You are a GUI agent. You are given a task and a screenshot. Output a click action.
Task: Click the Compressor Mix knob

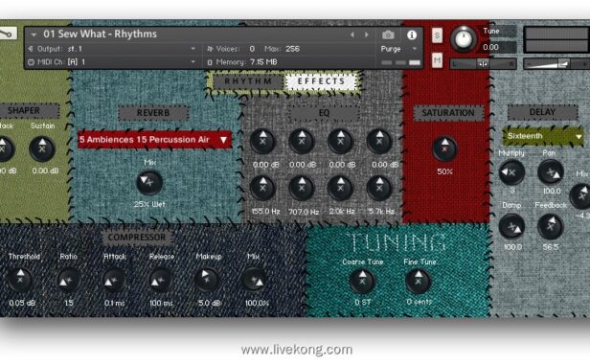tap(255, 280)
